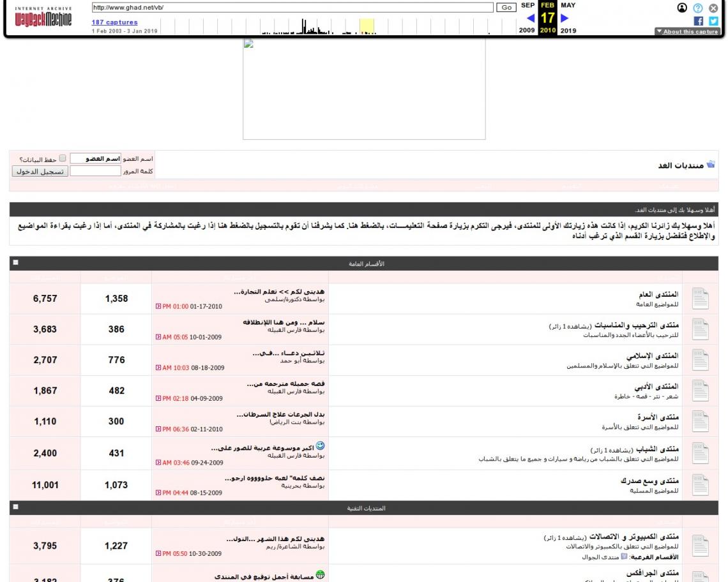Viewport: 728px width, 582px height.
Task: Collapse the المنتديات التقنية category
Action: coord(16,507)
